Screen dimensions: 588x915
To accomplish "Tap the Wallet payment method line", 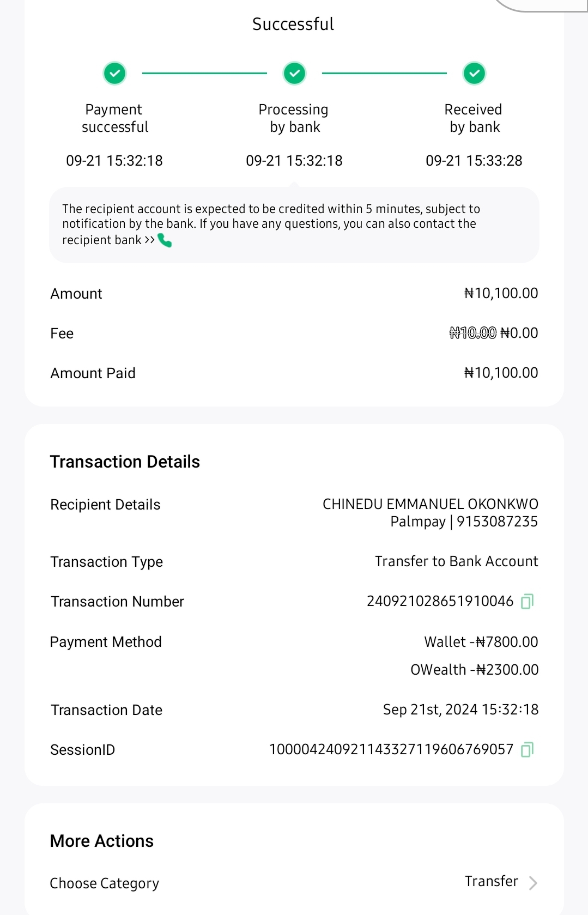I will [x=481, y=642].
